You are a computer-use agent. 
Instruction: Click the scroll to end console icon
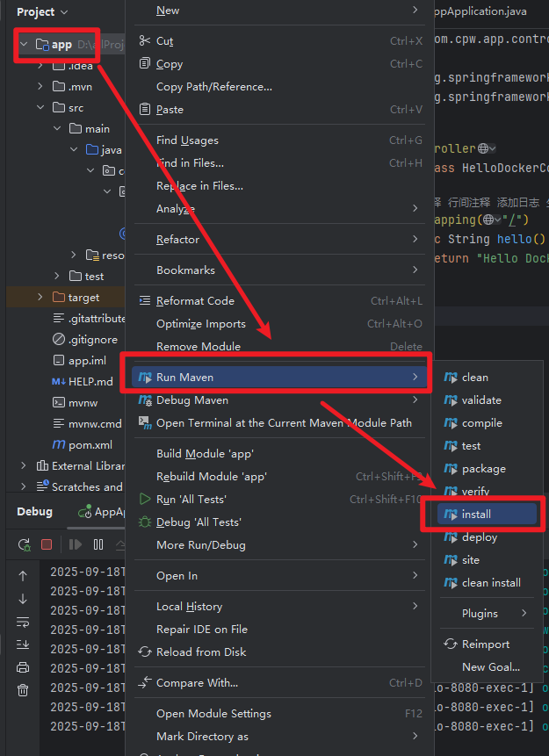pyautogui.click(x=23, y=644)
